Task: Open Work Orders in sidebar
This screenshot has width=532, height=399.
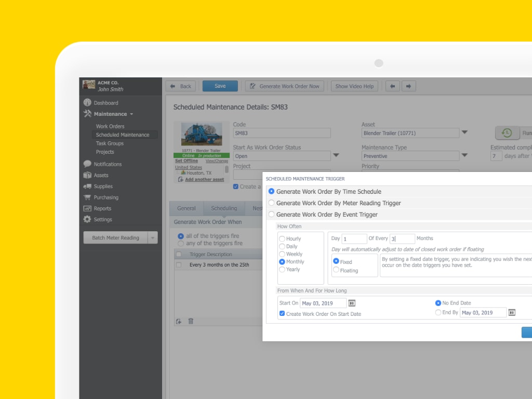Action: [110, 126]
